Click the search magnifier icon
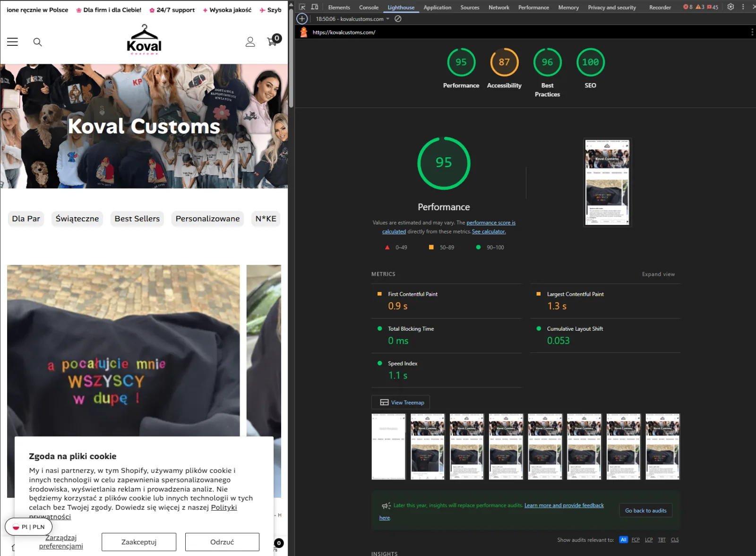Viewport: 756px width, 556px height. tap(38, 42)
